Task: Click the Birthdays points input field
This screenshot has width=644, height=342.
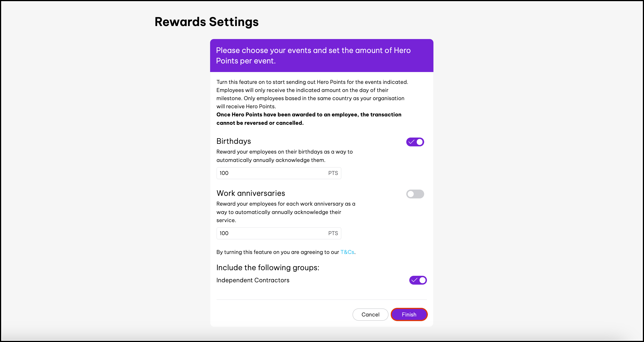Action: tap(271, 173)
